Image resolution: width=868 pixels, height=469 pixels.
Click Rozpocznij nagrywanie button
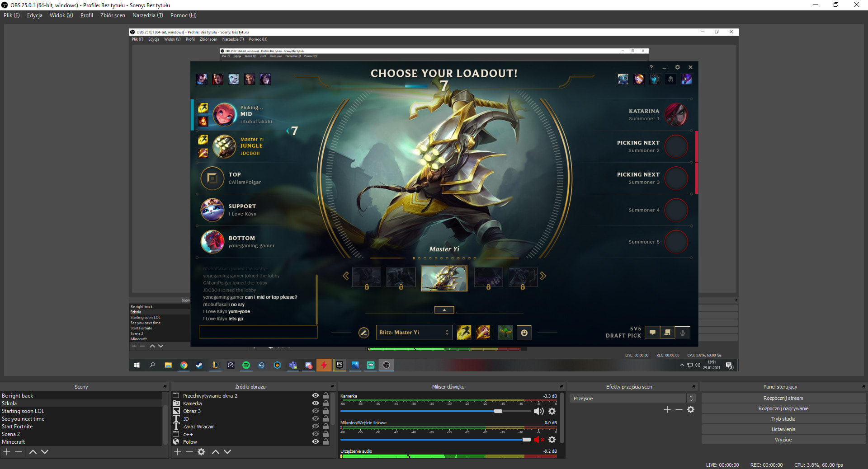point(783,409)
